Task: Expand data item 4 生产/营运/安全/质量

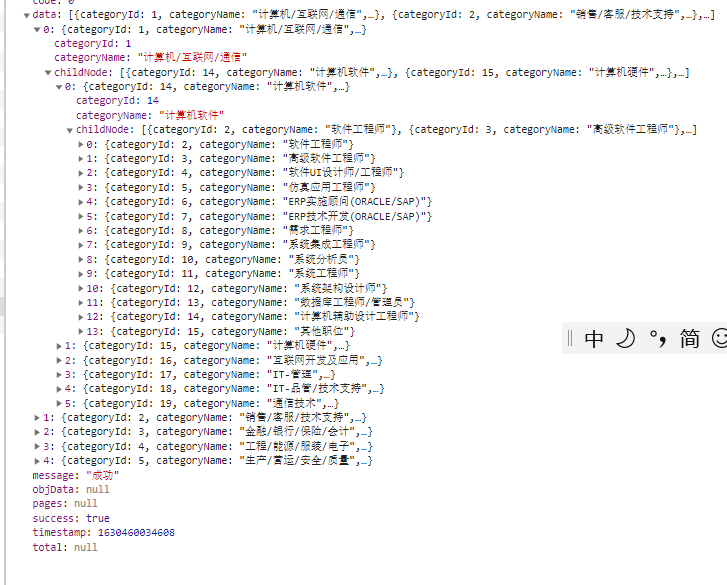Action: [37, 461]
